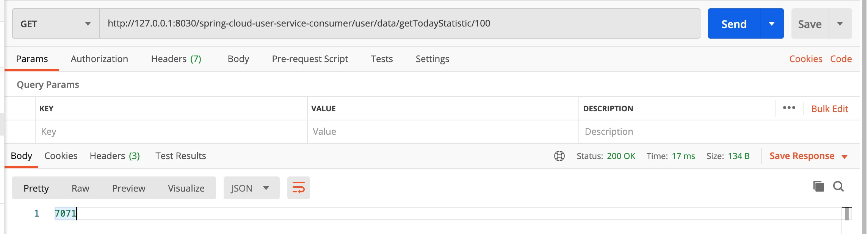Click the Code link

point(841,59)
